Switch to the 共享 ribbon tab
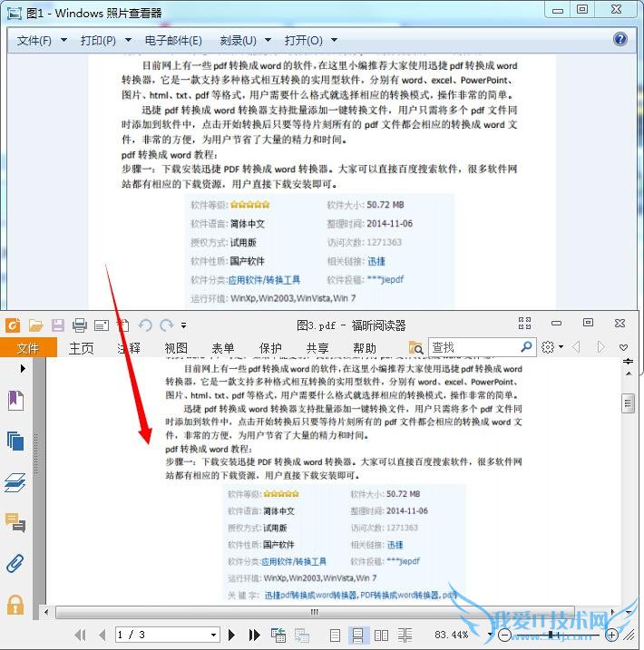644x650 pixels. point(317,348)
